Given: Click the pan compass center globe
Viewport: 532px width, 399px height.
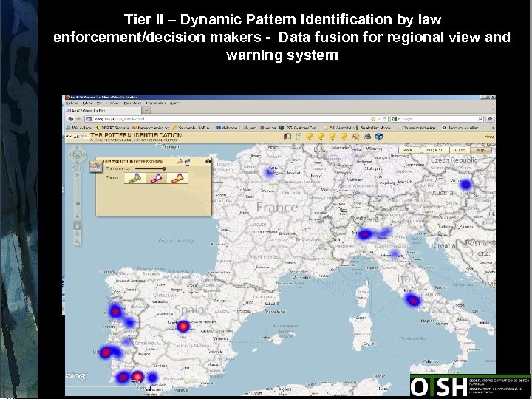Looking at the screenshot, I should click(x=77, y=154).
